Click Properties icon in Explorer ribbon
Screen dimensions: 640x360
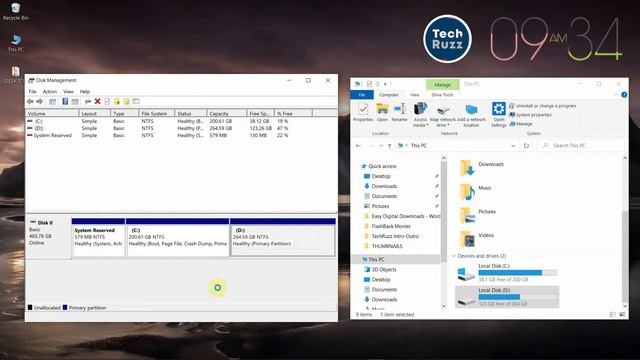363,109
